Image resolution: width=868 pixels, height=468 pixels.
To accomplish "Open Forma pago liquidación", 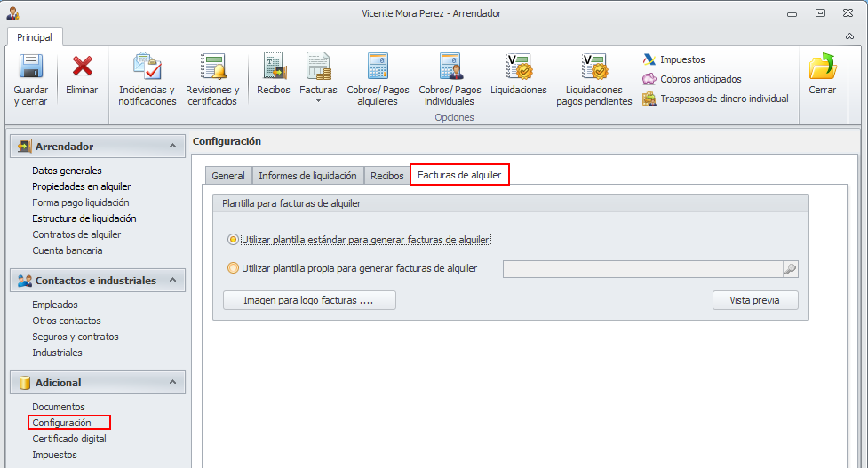I will point(81,202).
